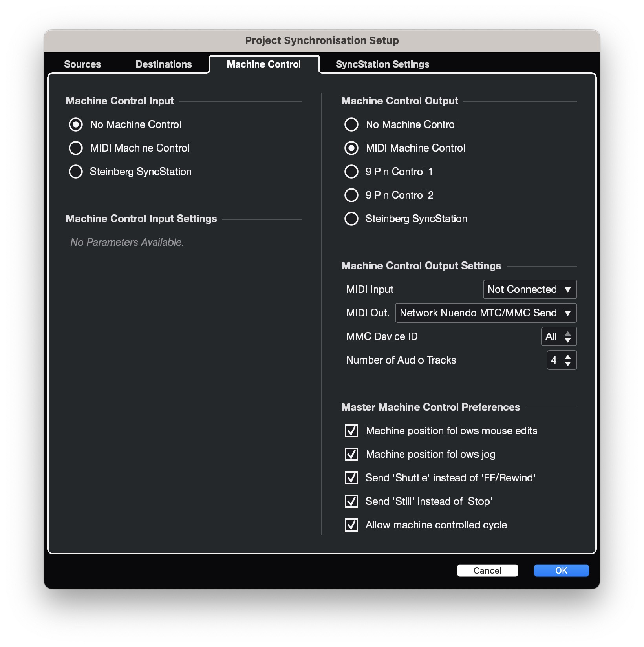Viewport: 644px width, 647px height.
Task: Decrease Number of Audio Tracks
Action: tap(568, 364)
